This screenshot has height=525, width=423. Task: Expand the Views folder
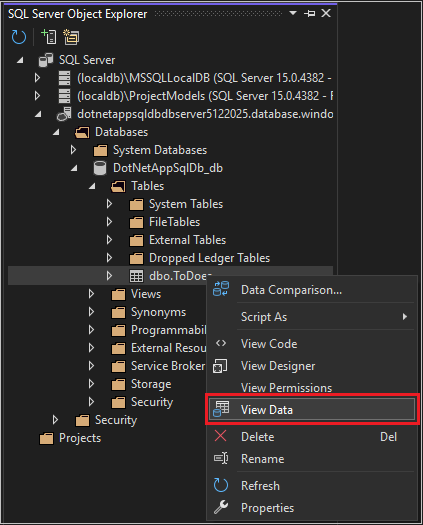[x=91, y=294]
